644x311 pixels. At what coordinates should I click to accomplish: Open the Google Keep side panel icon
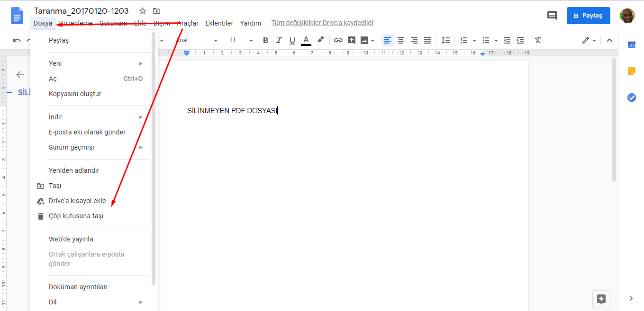click(x=631, y=71)
